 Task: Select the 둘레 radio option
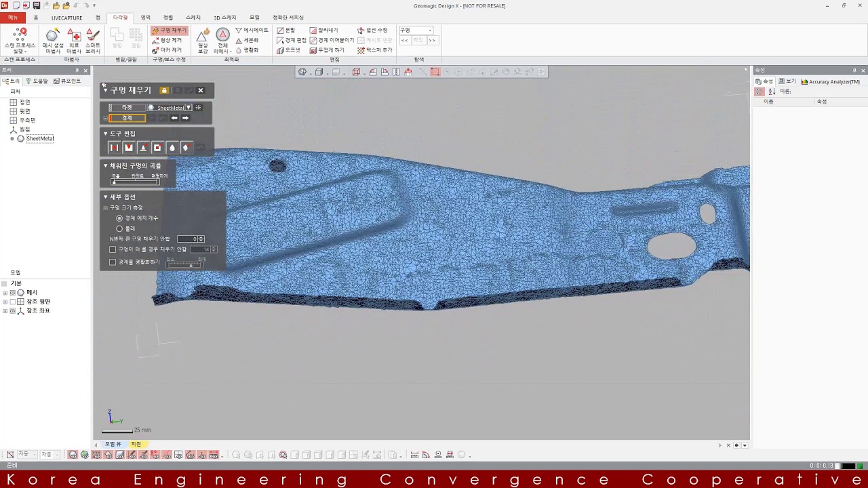coord(119,229)
